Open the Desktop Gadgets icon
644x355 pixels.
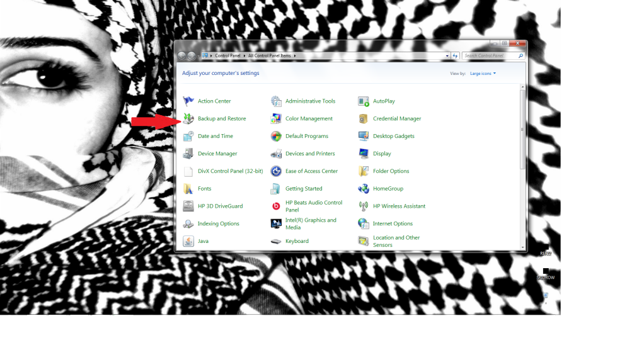tap(364, 136)
